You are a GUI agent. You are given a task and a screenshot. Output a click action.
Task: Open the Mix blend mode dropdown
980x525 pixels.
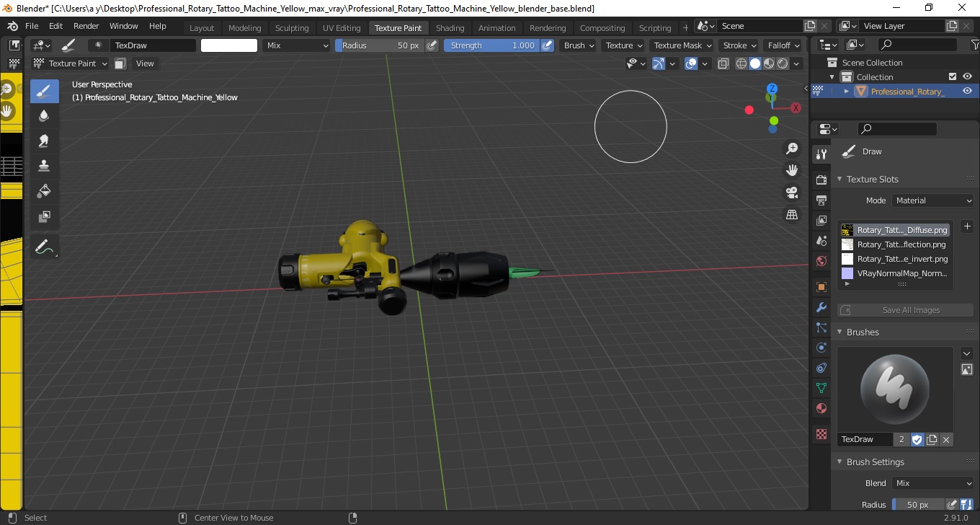296,45
